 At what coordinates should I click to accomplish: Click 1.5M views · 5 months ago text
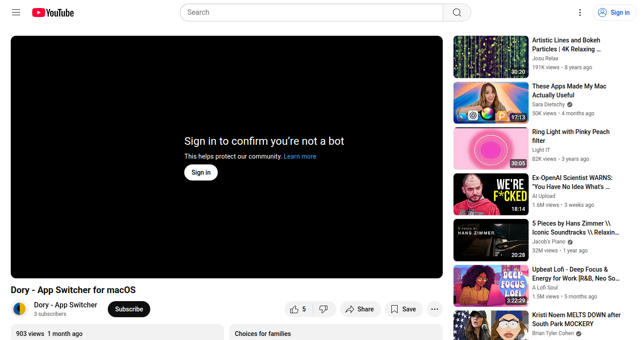click(x=564, y=297)
